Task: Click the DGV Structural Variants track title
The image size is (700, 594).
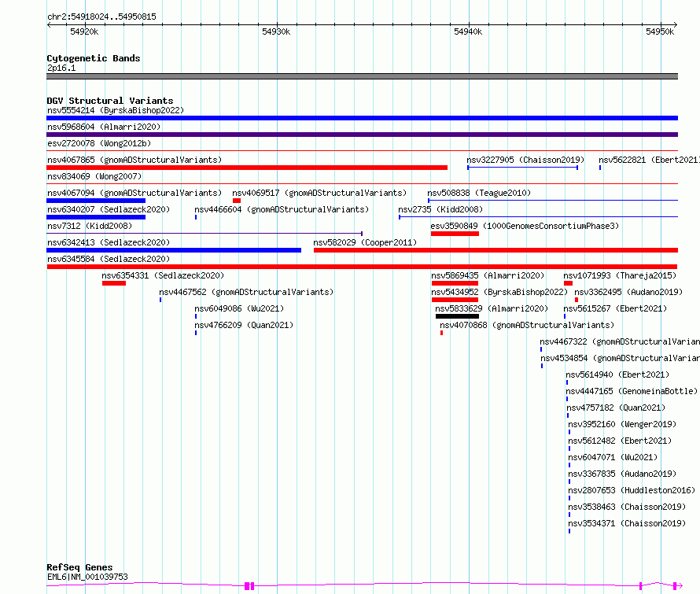Action: [110, 101]
